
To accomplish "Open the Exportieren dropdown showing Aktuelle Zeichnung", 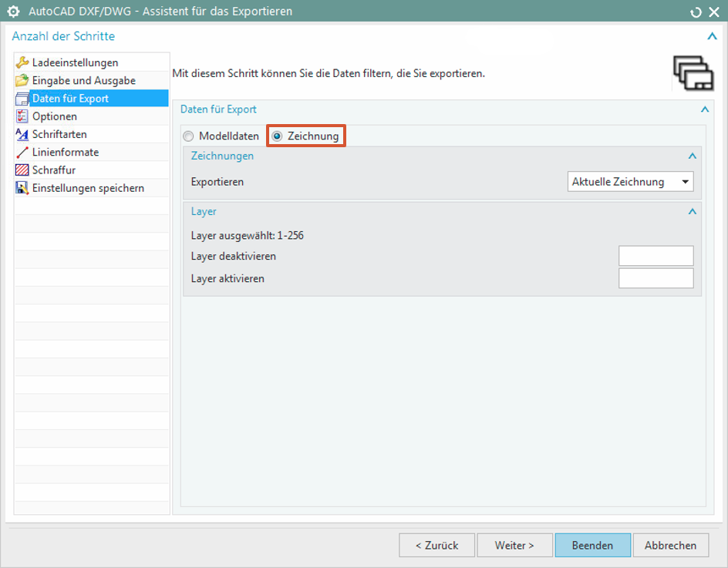I will [630, 182].
